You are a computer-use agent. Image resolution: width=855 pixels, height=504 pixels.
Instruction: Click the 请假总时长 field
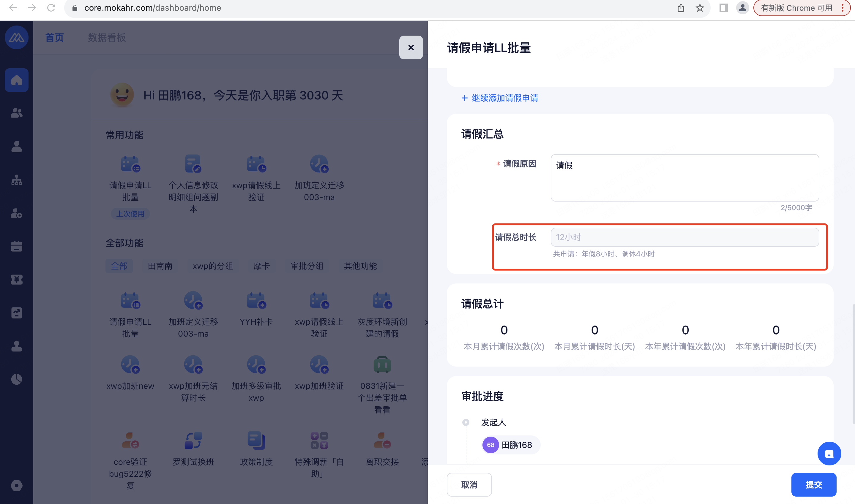[x=684, y=237]
